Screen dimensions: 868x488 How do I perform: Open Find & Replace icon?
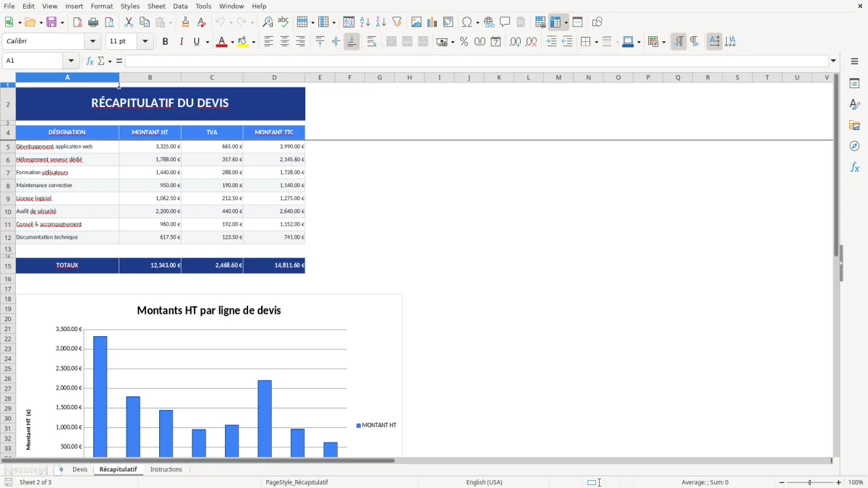coord(268,22)
